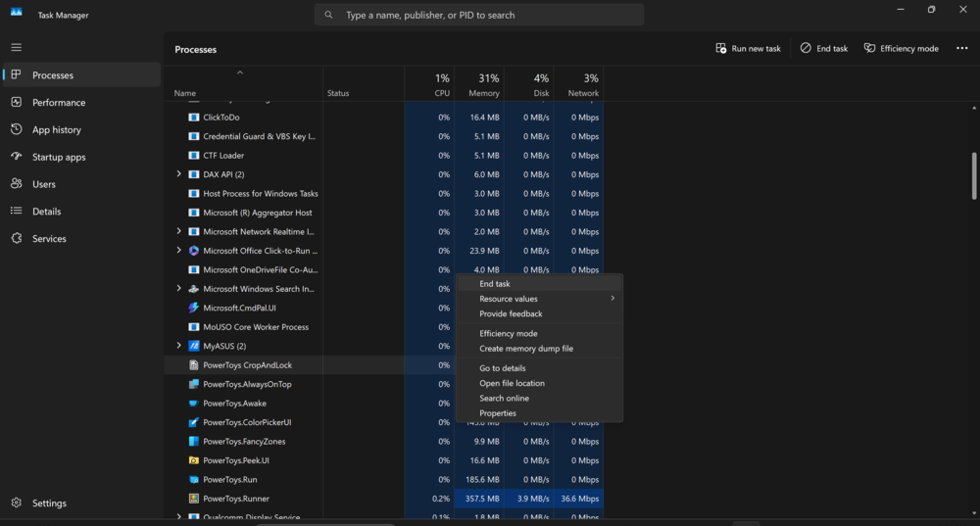Click the PowerToys.Awake cup icon
The width and height of the screenshot is (980, 526).
click(194, 404)
